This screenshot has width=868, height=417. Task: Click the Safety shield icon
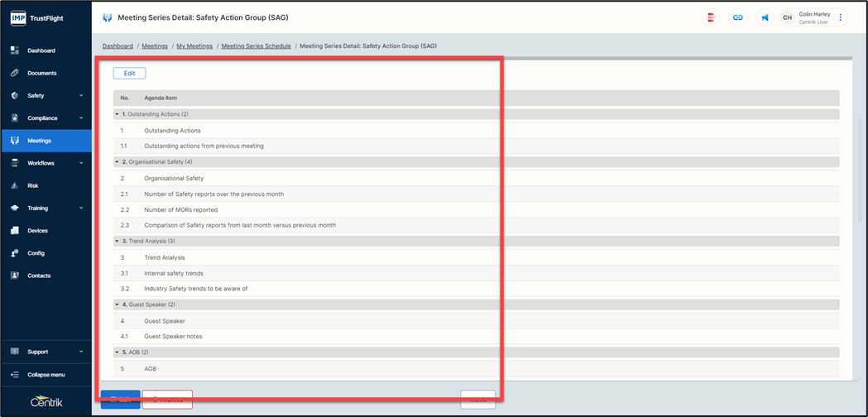pyautogui.click(x=15, y=96)
